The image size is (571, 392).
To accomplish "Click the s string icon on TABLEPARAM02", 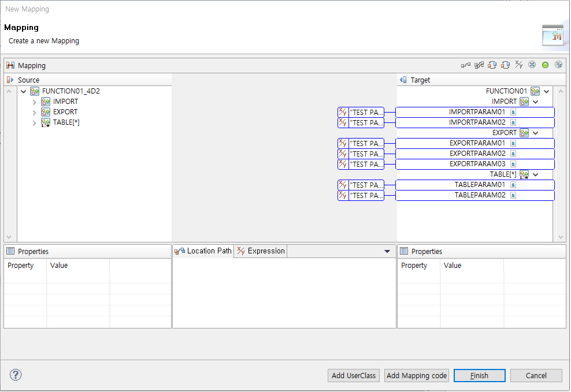I will click(x=513, y=195).
